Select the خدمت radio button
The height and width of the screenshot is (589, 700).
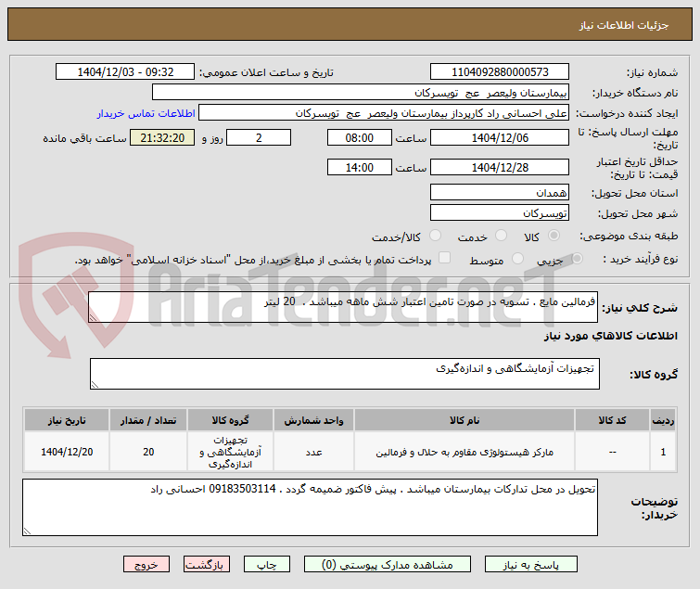coord(502,236)
